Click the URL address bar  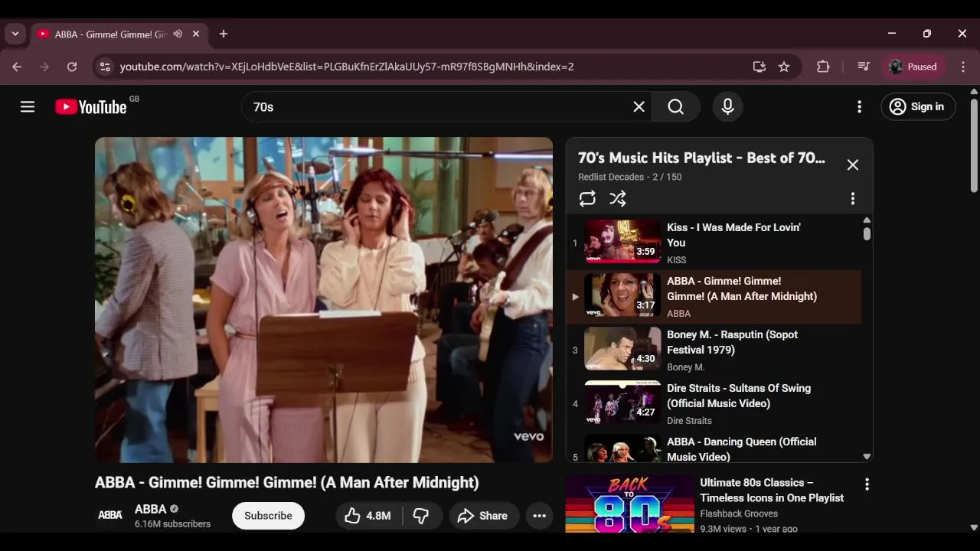click(346, 67)
